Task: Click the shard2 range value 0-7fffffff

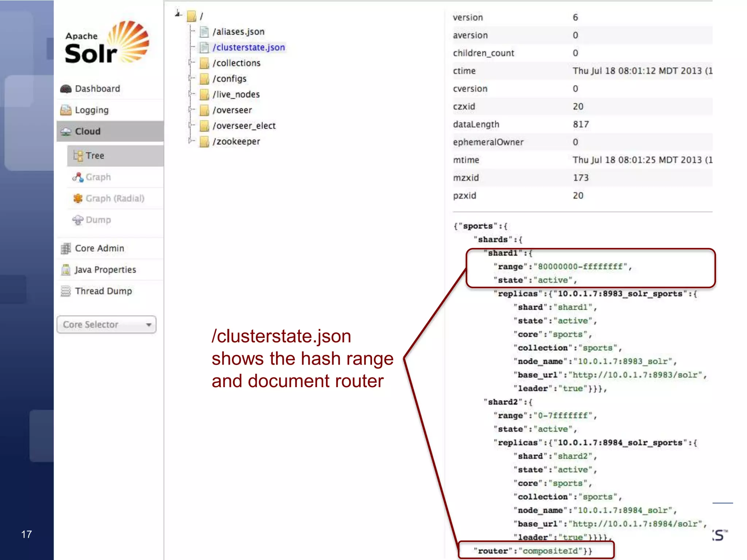Action: click(563, 416)
